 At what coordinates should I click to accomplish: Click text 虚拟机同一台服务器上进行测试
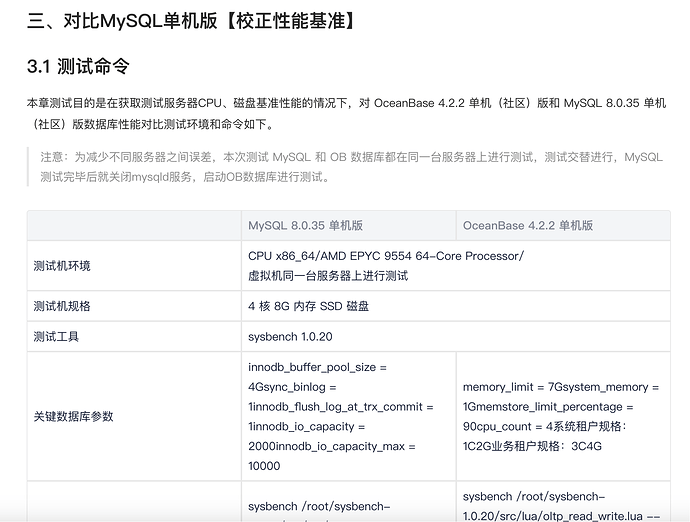tap(328, 276)
